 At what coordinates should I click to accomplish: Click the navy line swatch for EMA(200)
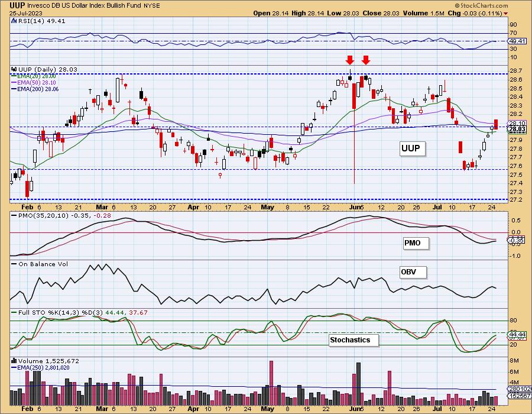(x=14, y=89)
